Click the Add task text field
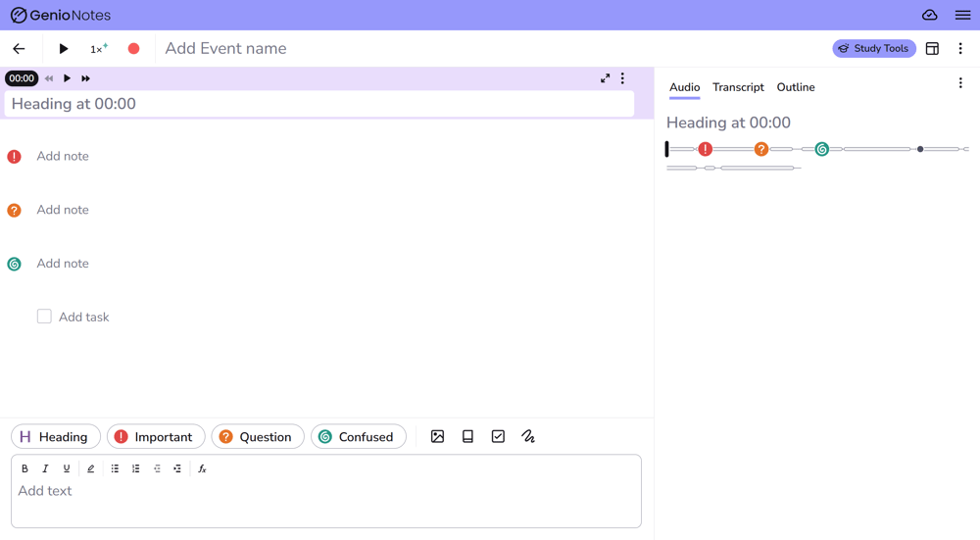The width and height of the screenshot is (980, 540). click(x=83, y=317)
